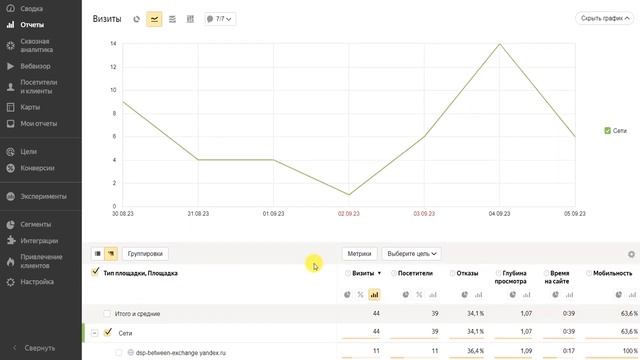
Task: Toggle the Сети row checkbox
Action: [x=108, y=333]
